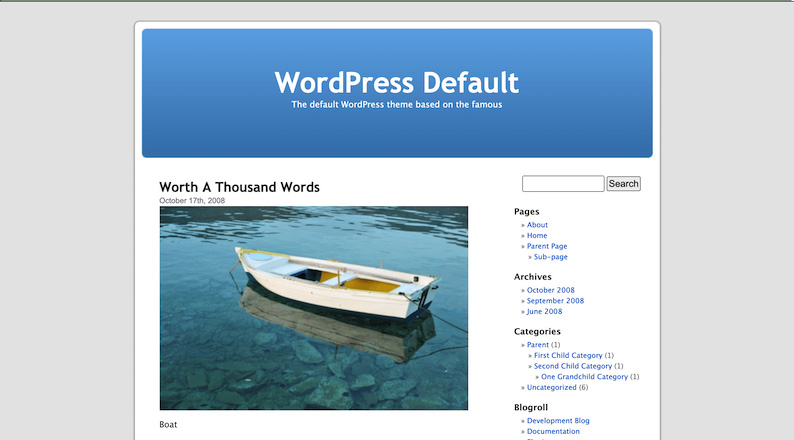Image resolution: width=794 pixels, height=440 pixels.
Task: View the September 2008 archive
Action: 555,301
